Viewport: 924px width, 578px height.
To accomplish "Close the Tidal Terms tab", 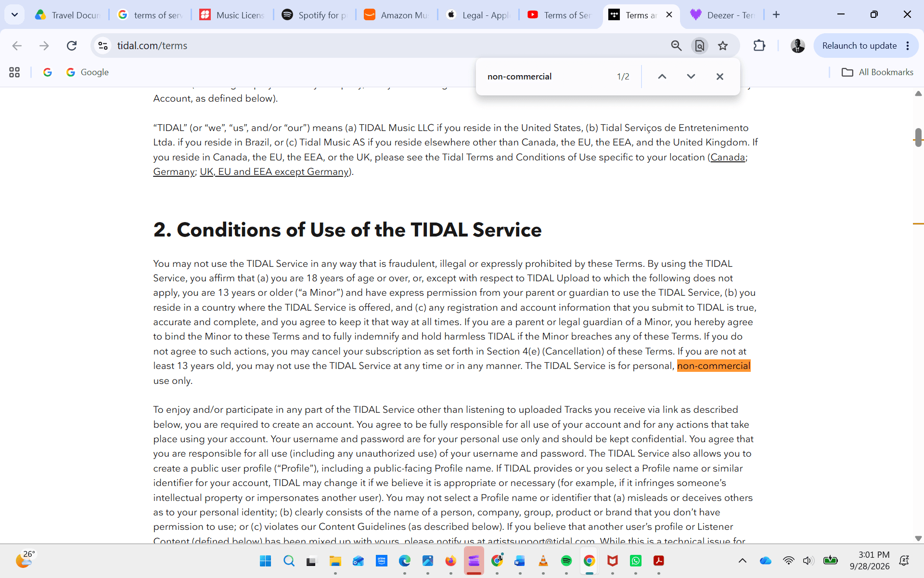I will pos(669,15).
